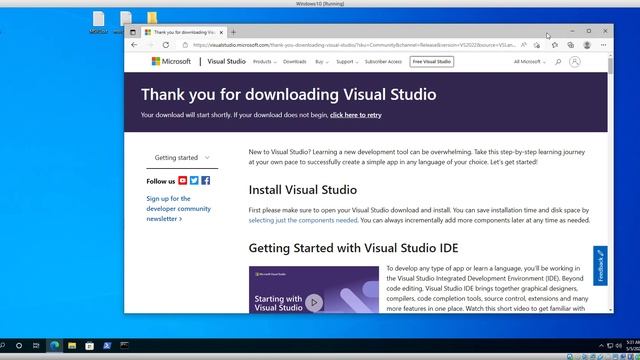Click the page vertical scrollbar thumb
The image size is (640, 360).
pyautogui.click(x=611, y=66)
